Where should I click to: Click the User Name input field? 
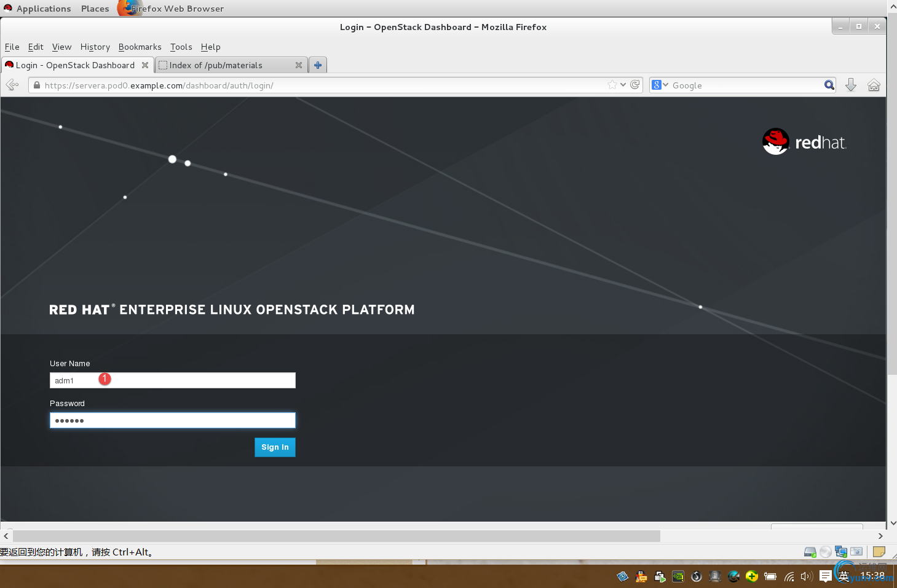(x=173, y=380)
